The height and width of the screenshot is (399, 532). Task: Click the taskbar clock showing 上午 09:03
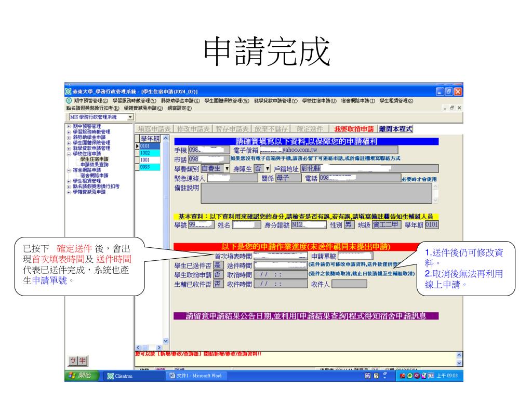(447, 376)
